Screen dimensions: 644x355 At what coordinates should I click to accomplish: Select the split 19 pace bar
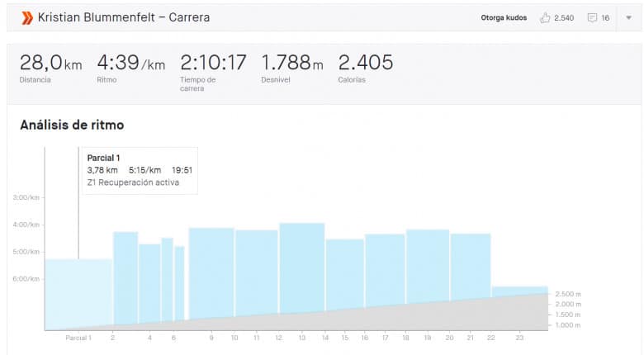(x=428, y=266)
